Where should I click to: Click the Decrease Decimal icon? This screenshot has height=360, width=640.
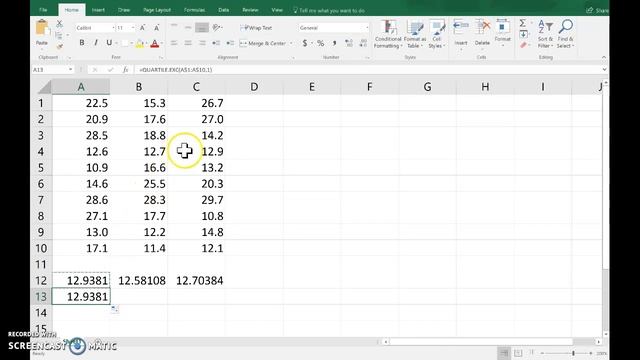[x=362, y=43]
